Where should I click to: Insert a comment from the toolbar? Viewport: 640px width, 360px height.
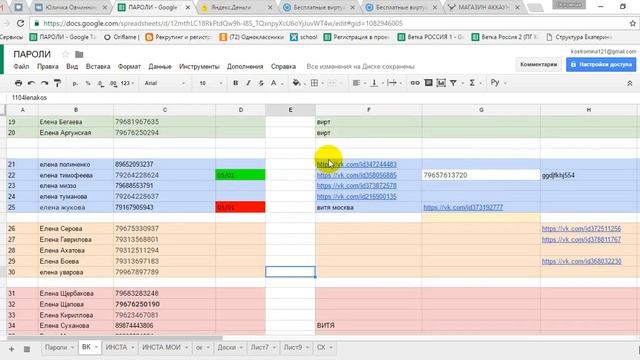428,83
